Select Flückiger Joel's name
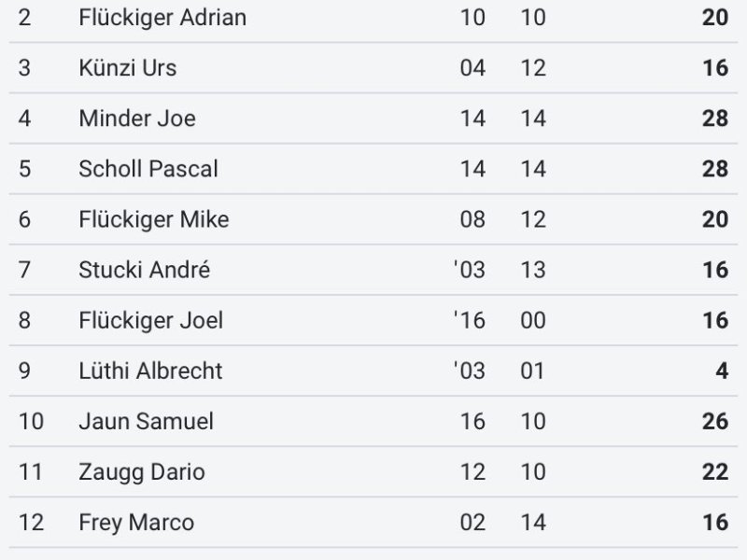The height and width of the screenshot is (560, 747). point(151,320)
